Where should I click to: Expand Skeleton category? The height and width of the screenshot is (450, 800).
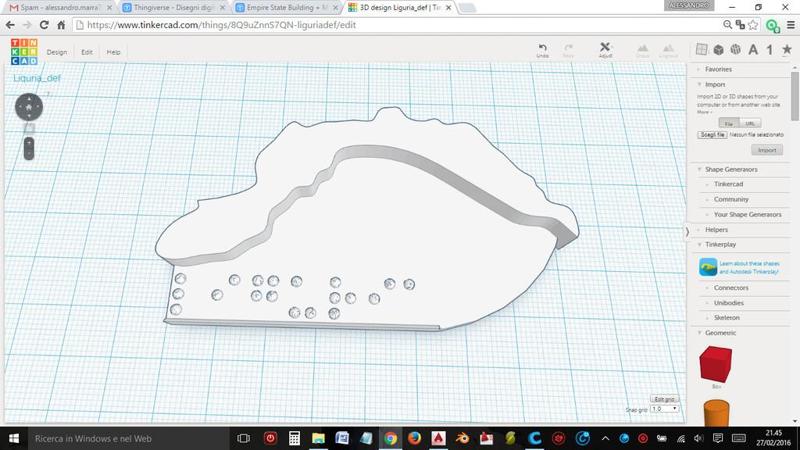pos(726,318)
